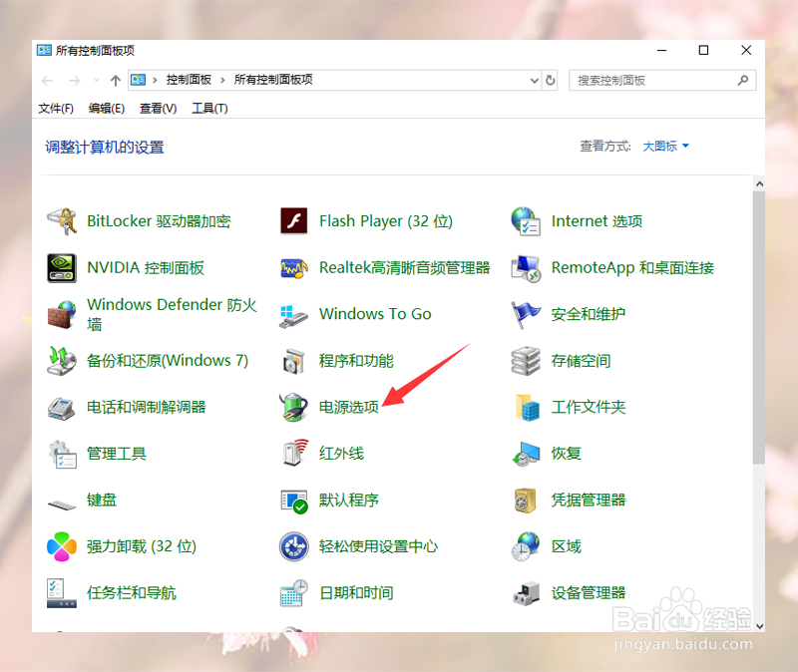The width and height of the screenshot is (798, 672).
Task: Click the scrollbar down arrow
Action: [759, 626]
